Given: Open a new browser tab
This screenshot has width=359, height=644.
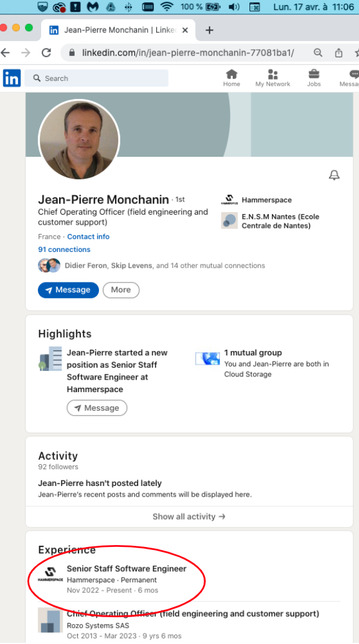Looking at the screenshot, I should (x=210, y=30).
